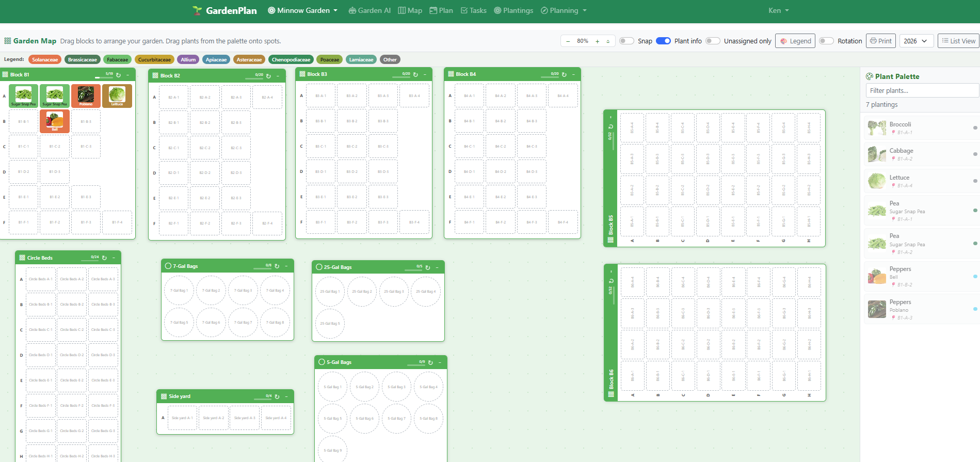Select the Peppers Poblano palette entry
This screenshot has width=980, height=462.
[922, 309]
